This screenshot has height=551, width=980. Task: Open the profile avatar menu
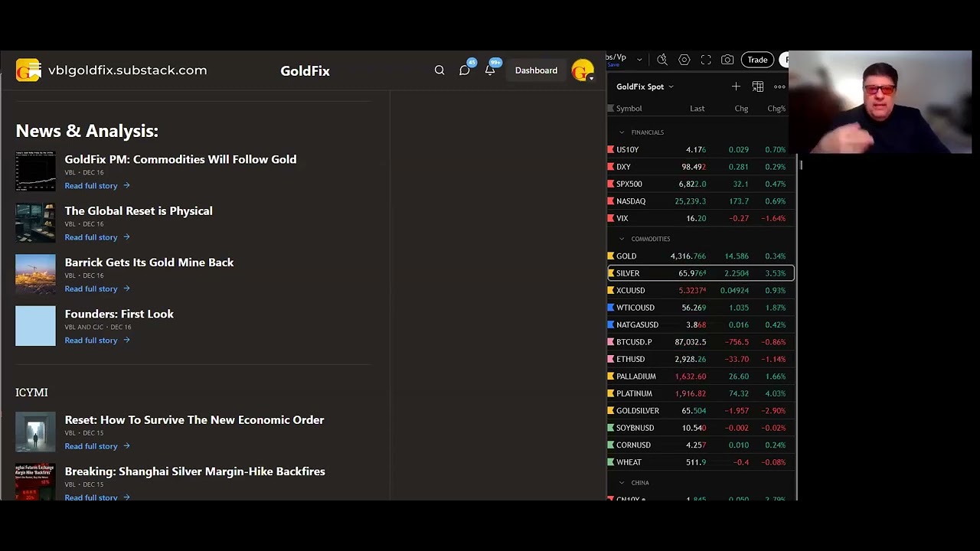(583, 70)
